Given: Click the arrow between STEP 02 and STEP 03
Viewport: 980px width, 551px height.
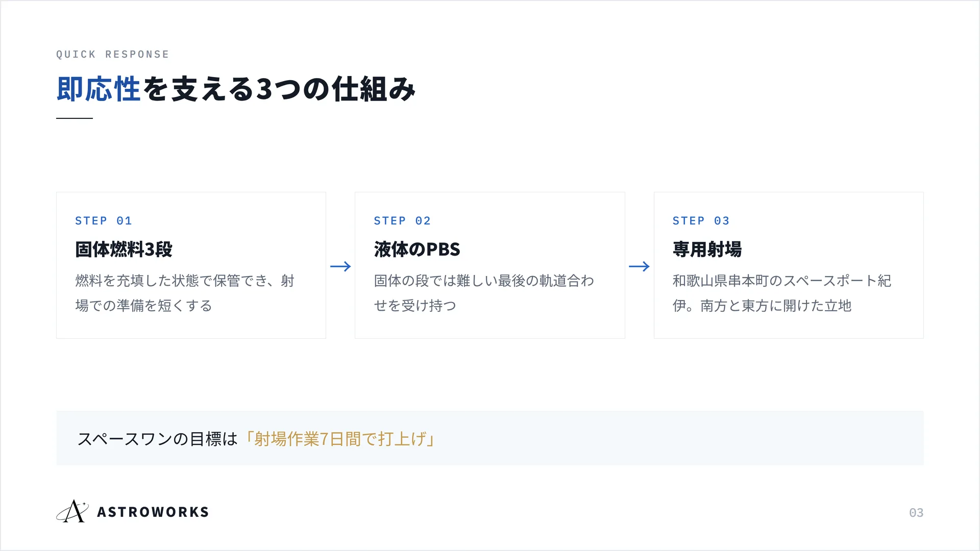Looking at the screenshot, I should tap(639, 266).
